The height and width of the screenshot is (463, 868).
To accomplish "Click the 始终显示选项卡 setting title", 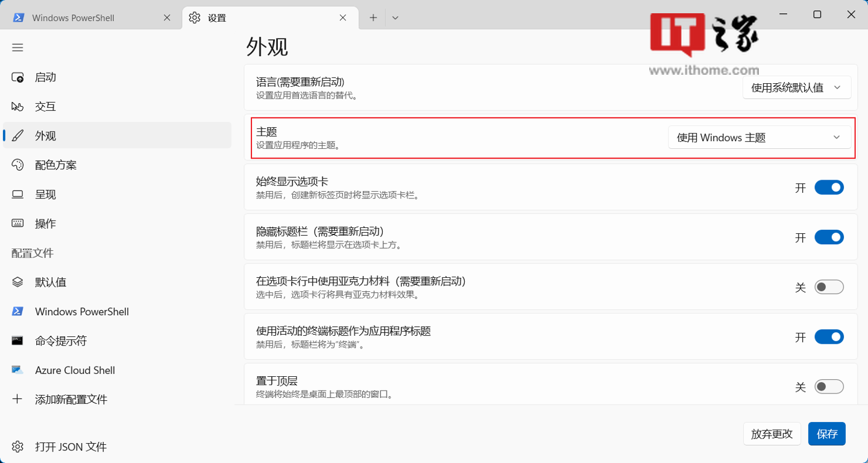I will 292,181.
